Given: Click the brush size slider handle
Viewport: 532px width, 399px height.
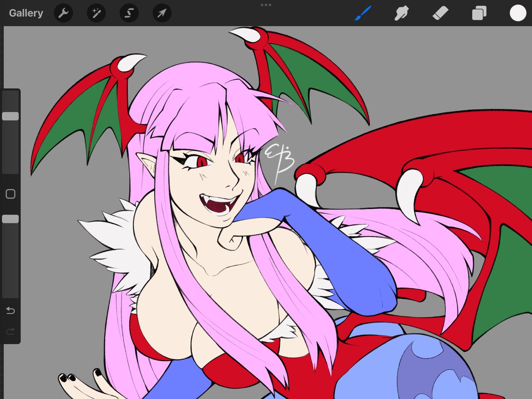Looking at the screenshot, I should click(10, 116).
